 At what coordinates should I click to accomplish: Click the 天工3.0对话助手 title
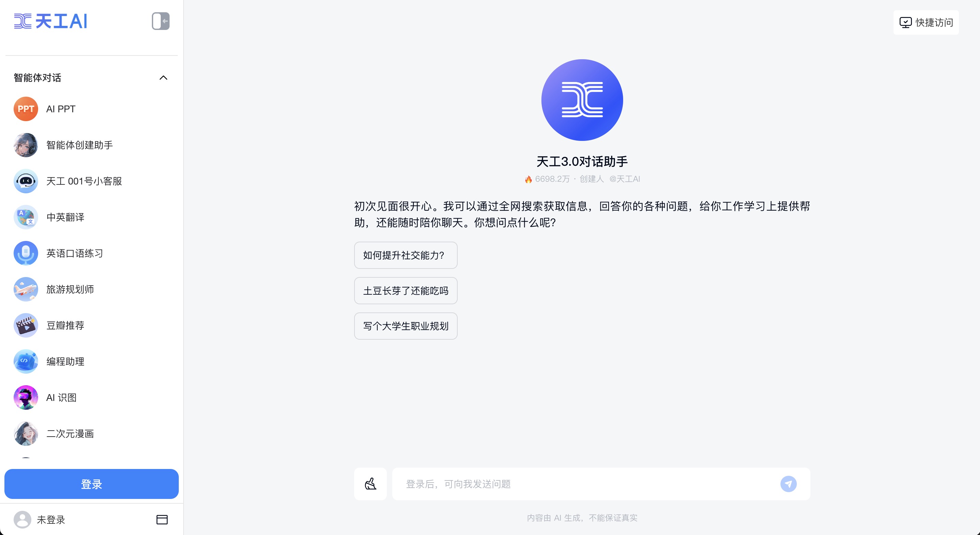pyautogui.click(x=582, y=162)
